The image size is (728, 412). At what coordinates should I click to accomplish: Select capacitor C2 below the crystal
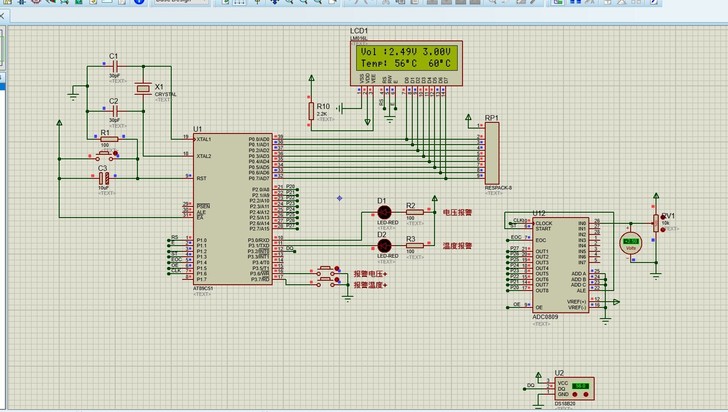coord(114,111)
